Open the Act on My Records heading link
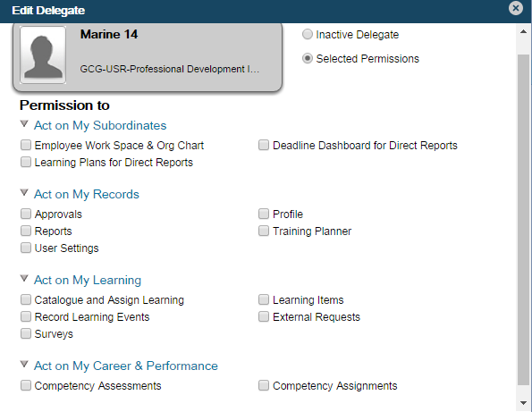 pos(87,194)
